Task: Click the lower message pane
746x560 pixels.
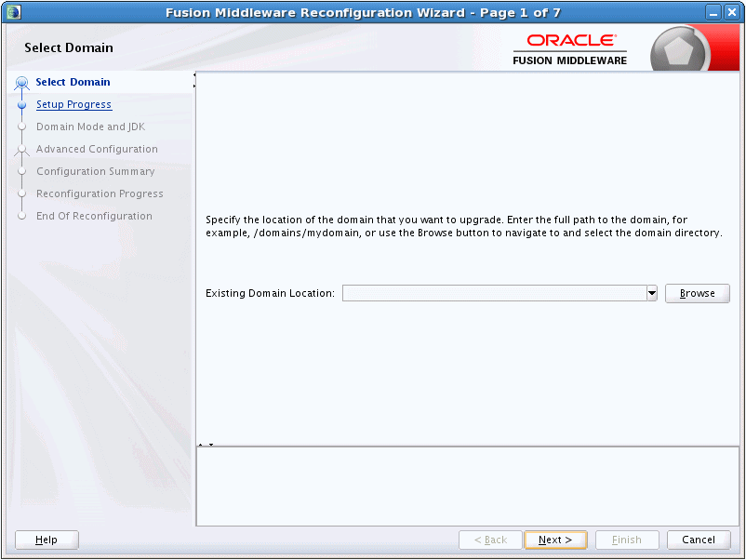Action: pyautogui.click(x=468, y=487)
